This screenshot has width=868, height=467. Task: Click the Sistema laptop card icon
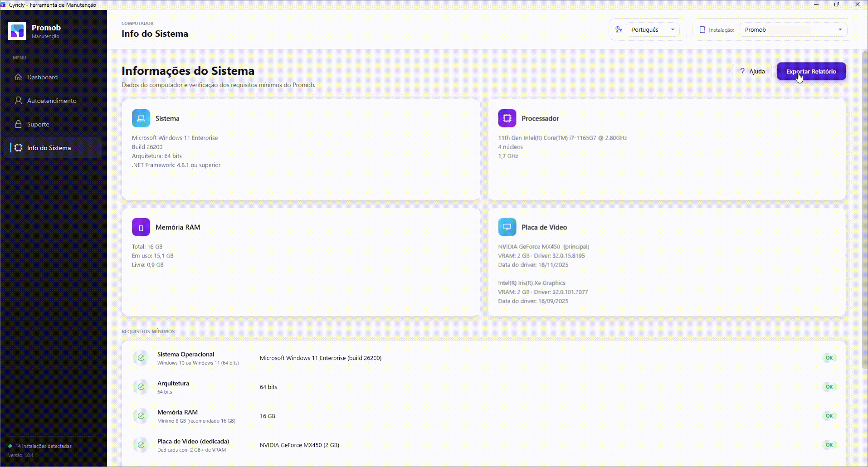tap(141, 118)
